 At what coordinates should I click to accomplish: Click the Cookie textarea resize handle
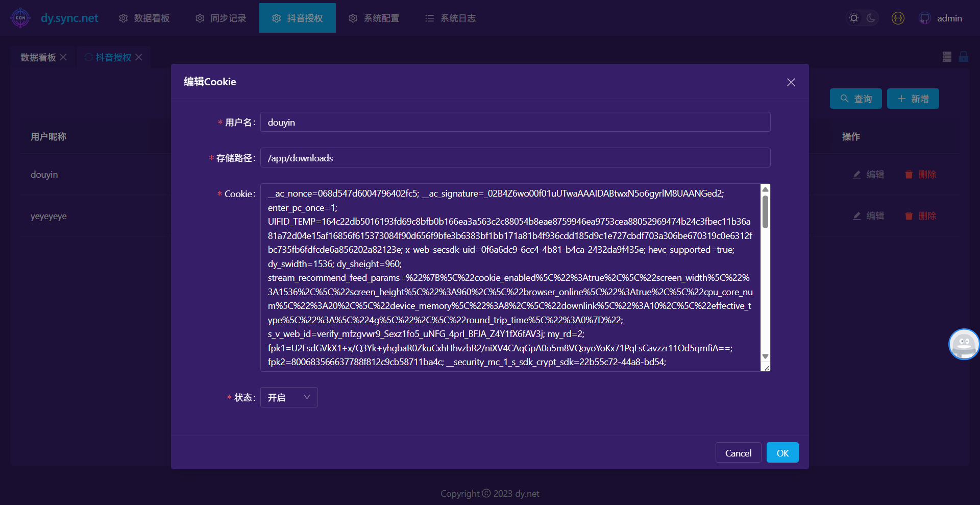(x=766, y=367)
